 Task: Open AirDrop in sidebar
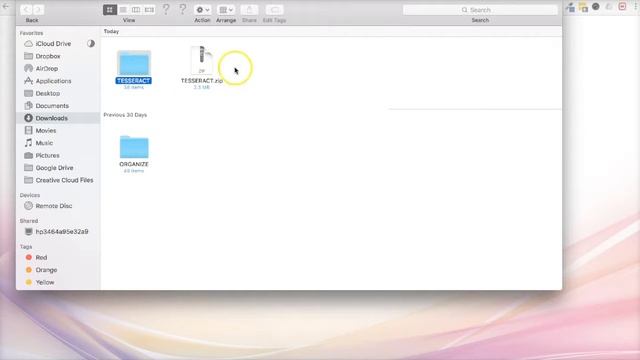click(47, 69)
